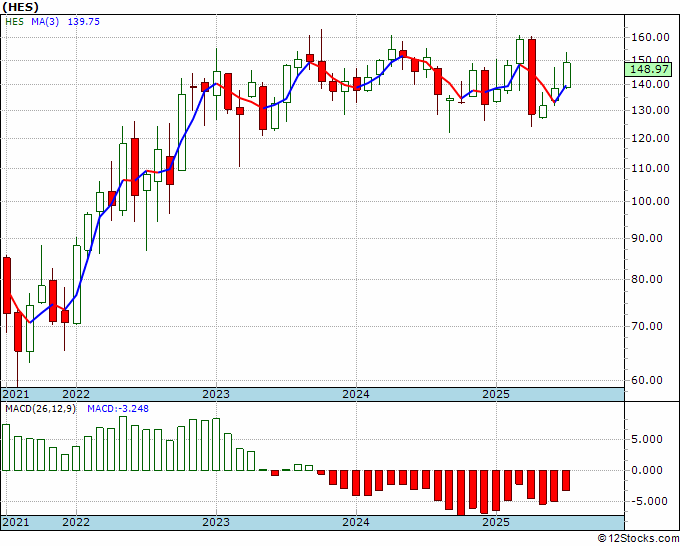
Task: Click 2022 on the price chart timeline
Action: pyautogui.click(x=76, y=394)
